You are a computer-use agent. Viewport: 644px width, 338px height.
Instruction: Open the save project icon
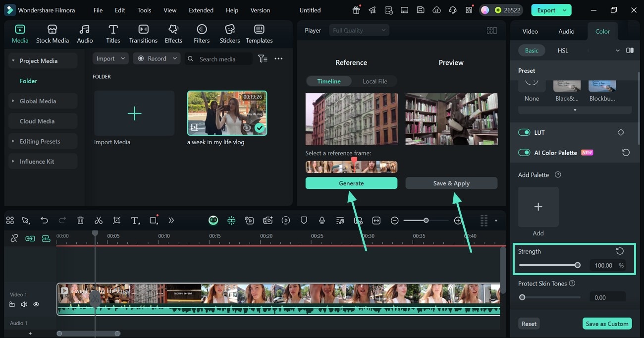point(420,10)
